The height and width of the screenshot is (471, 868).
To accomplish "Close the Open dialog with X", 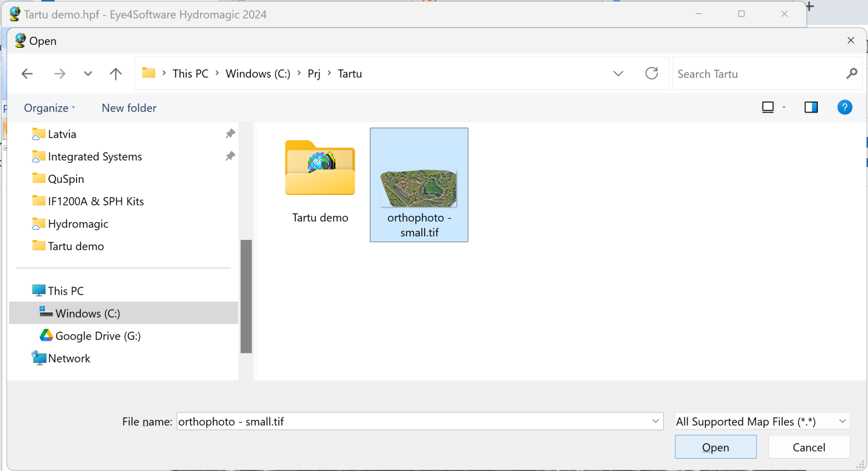I will [x=850, y=40].
